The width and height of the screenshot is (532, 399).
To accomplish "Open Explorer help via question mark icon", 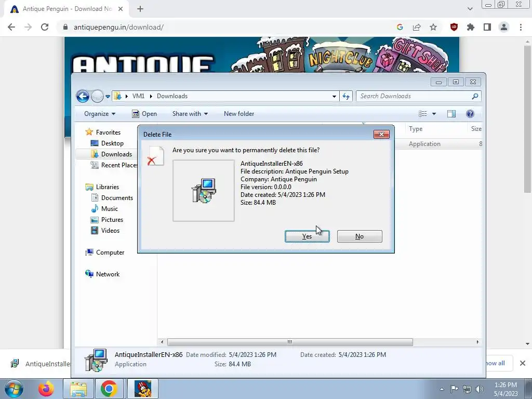I will click(470, 114).
